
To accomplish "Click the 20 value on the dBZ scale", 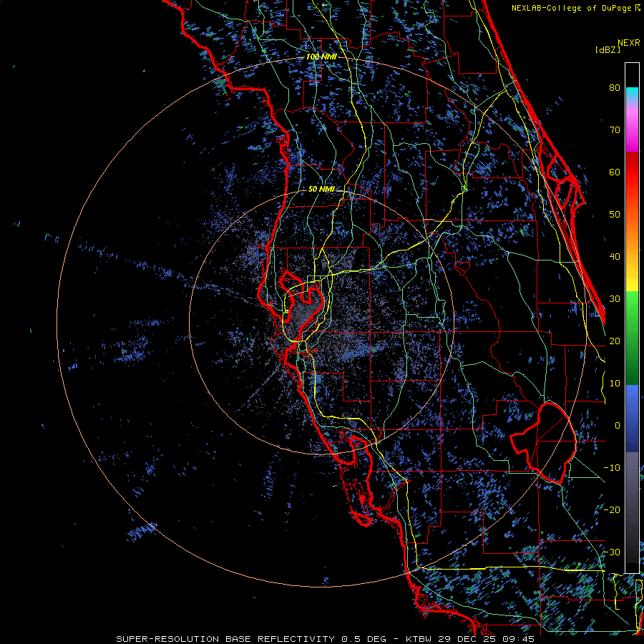I will [615, 341].
